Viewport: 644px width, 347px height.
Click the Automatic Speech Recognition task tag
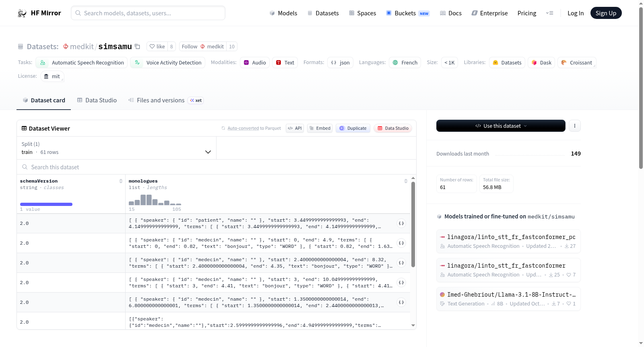[82, 62]
